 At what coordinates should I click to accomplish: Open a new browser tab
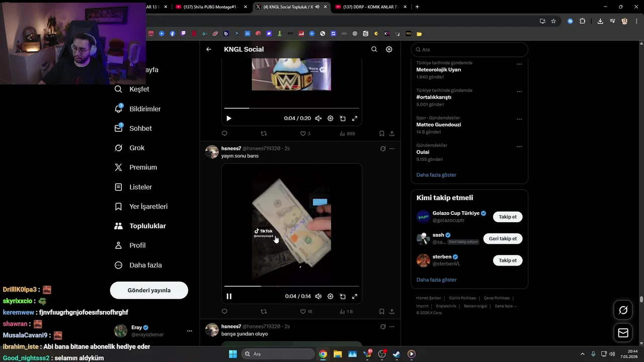pos(417,7)
